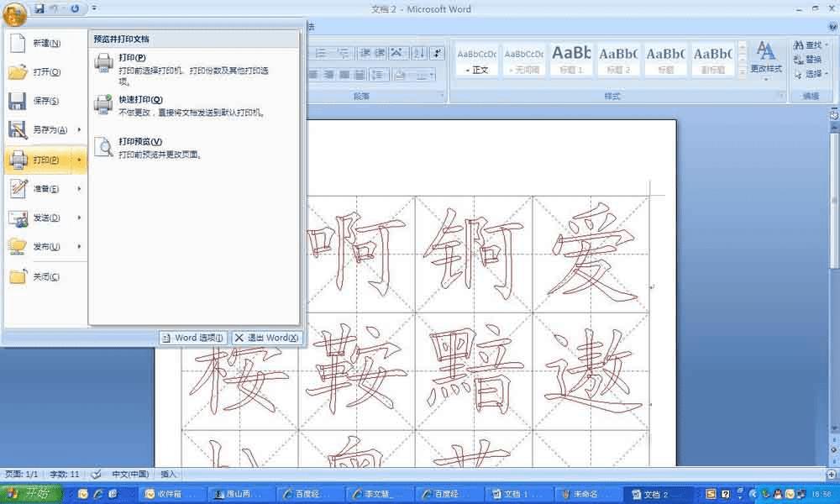
Task: Switch to the 未命名 taskbar window
Action: (x=586, y=494)
